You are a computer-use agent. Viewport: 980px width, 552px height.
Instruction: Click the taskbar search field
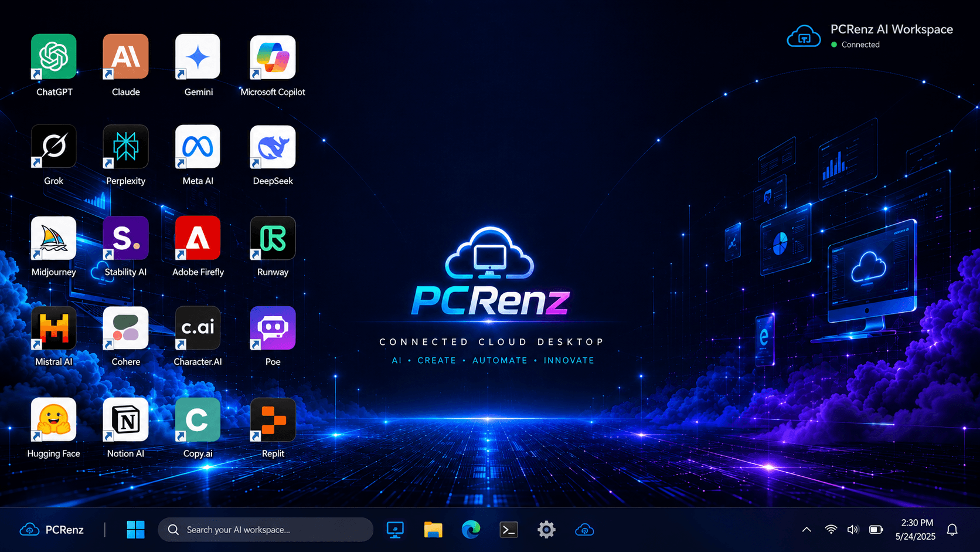point(266,530)
